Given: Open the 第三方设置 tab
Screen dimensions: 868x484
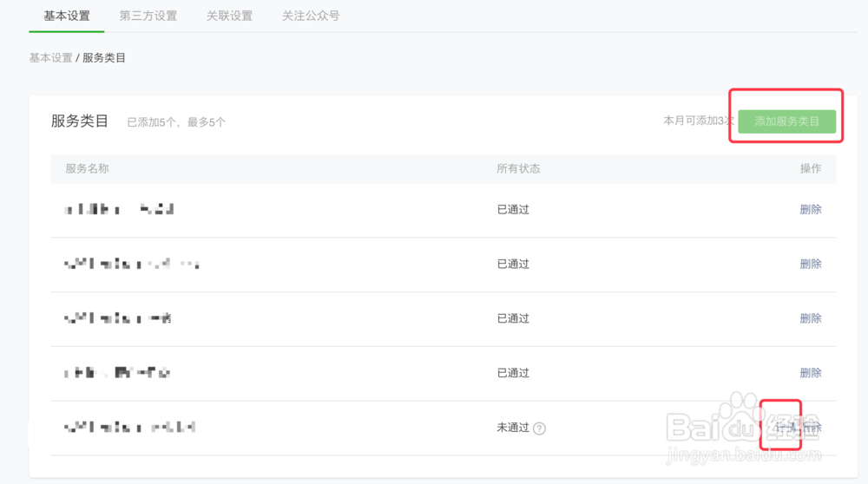Looking at the screenshot, I should 148,16.
